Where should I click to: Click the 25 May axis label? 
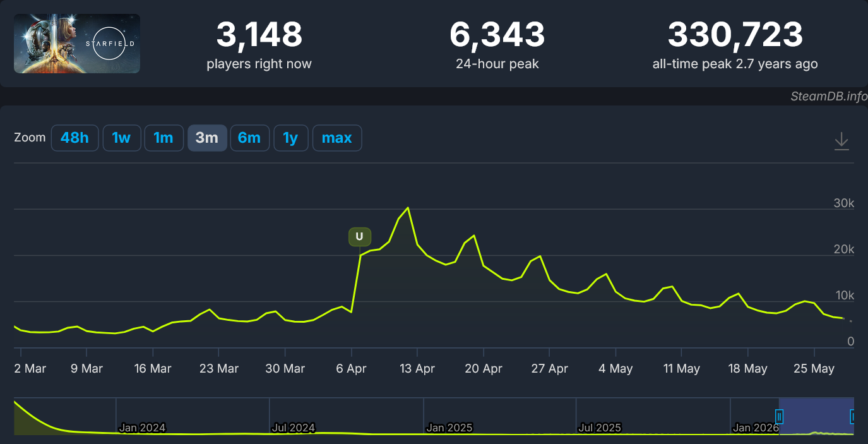(x=814, y=368)
